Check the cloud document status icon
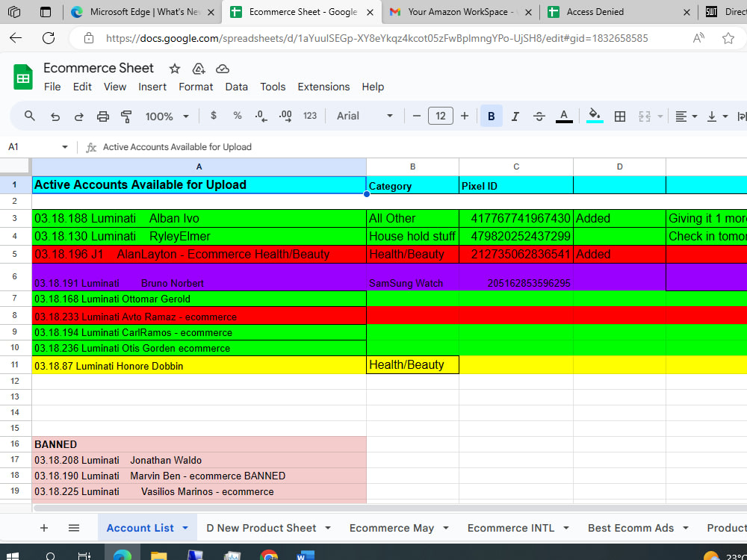 (x=223, y=69)
